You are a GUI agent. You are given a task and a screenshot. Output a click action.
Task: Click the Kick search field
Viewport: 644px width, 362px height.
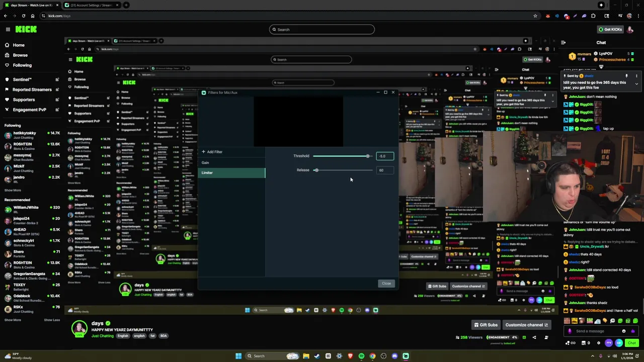coord(322,29)
